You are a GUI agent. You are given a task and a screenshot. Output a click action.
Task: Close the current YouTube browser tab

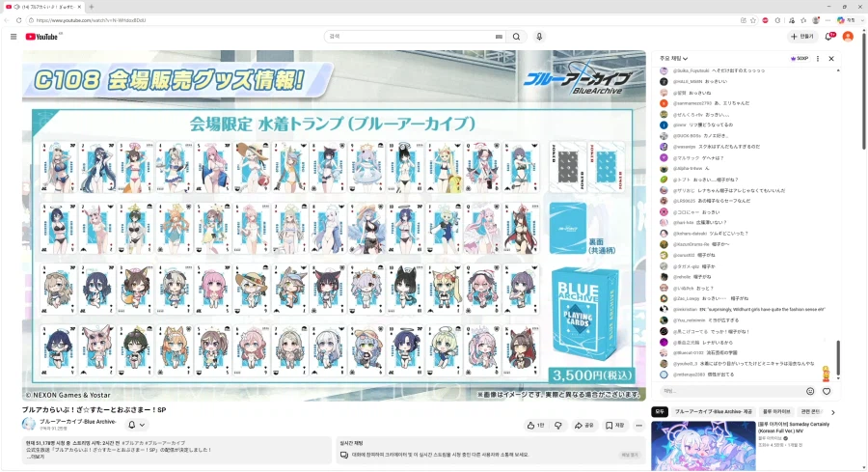coord(80,7)
